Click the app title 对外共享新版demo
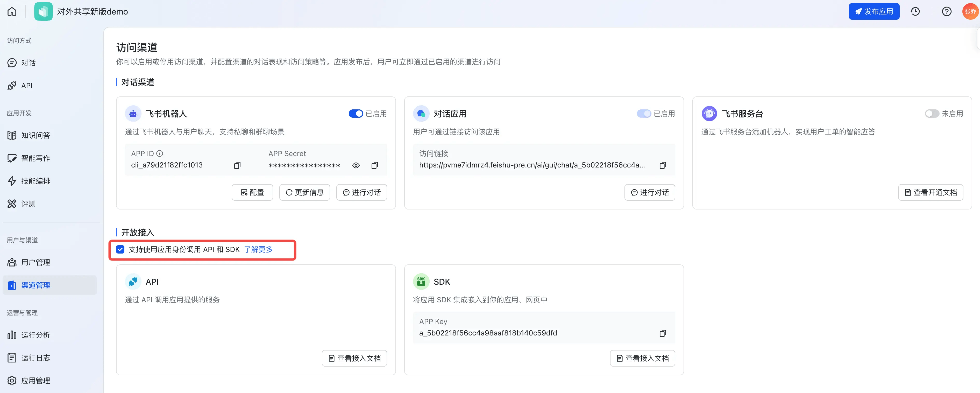 click(x=93, y=11)
